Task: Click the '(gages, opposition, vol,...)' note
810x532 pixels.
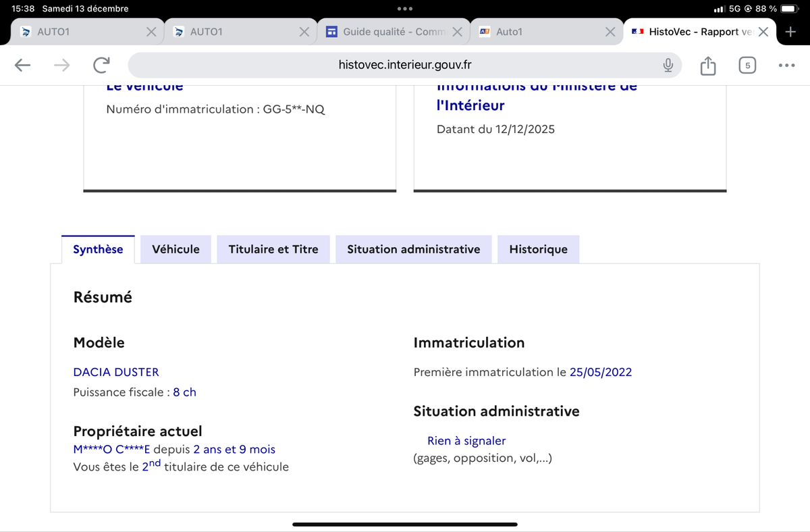Action: point(483,458)
